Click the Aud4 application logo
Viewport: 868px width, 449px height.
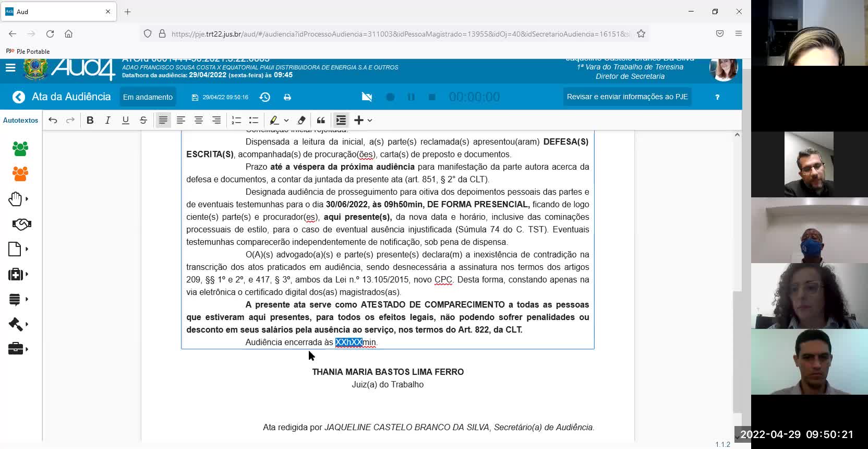(x=82, y=69)
